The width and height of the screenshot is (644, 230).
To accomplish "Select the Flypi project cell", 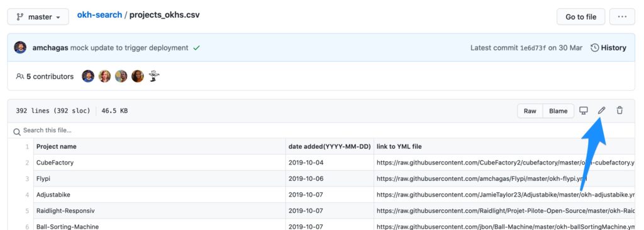I will pyautogui.click(x=159, y=178).
